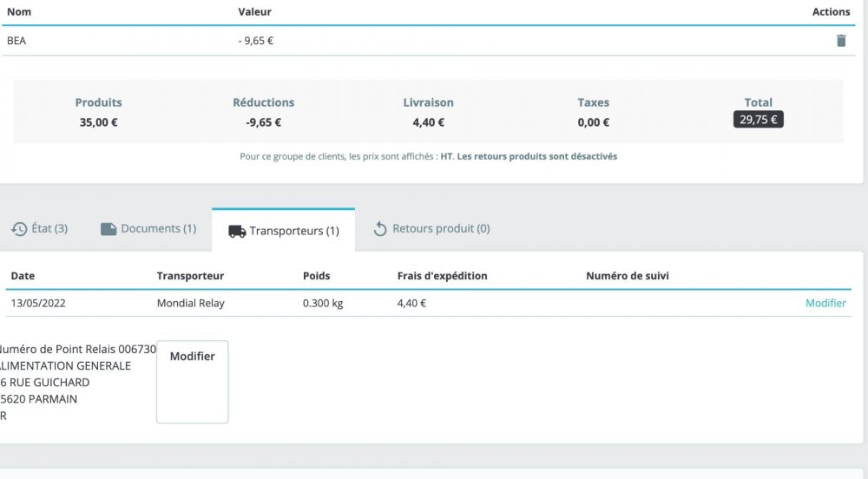Click the Date column header in the carrier table
This screenshot has height=479, width=868.
click(23, 276)
